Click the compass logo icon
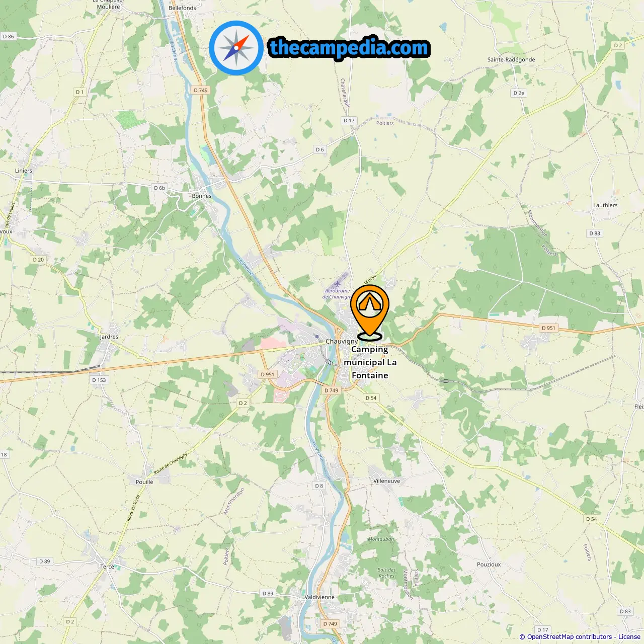 pyautogui.click(x=236, y=48)
